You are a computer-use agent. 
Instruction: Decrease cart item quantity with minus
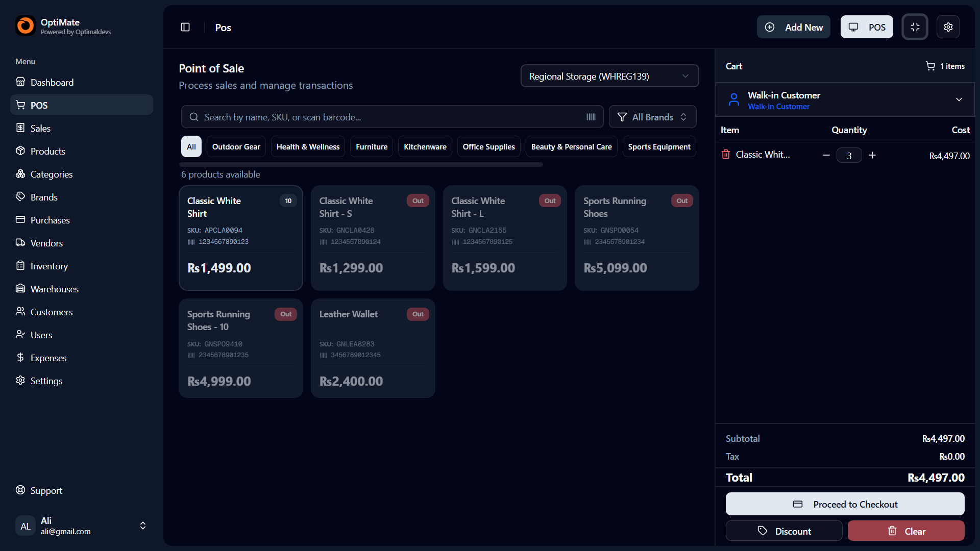826,155
